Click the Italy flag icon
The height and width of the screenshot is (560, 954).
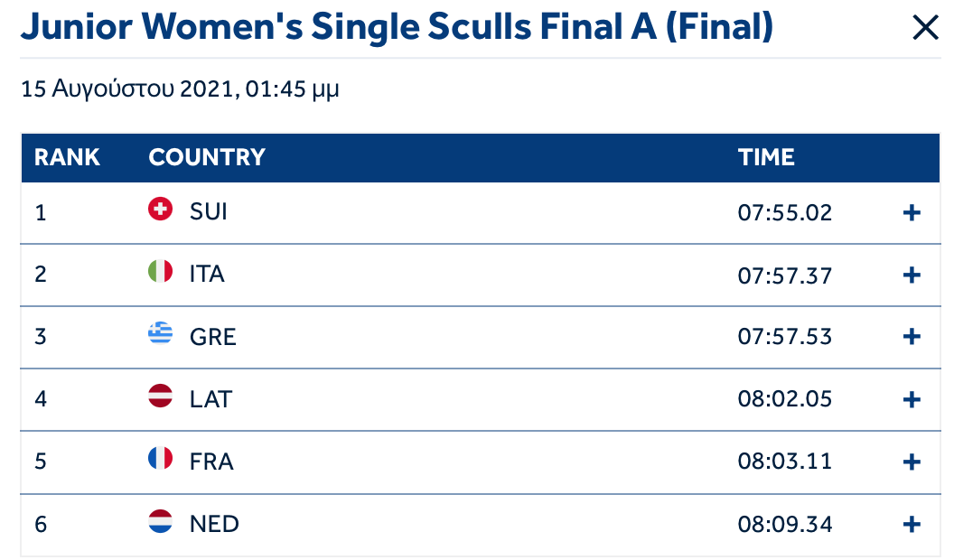(x=160, y=271)
